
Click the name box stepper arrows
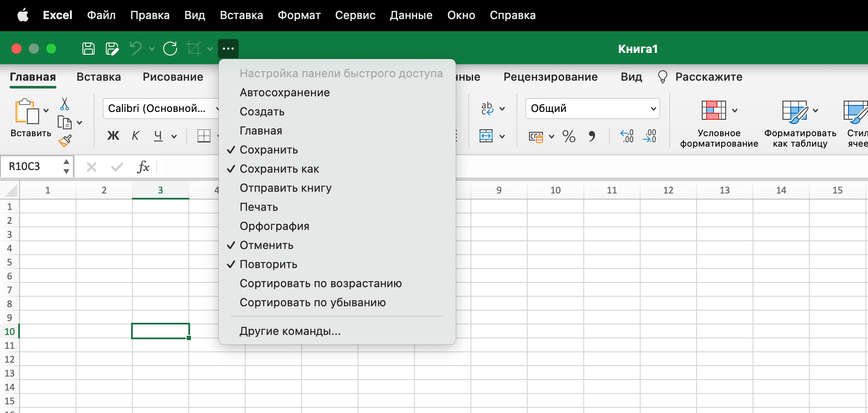[66, 167]
